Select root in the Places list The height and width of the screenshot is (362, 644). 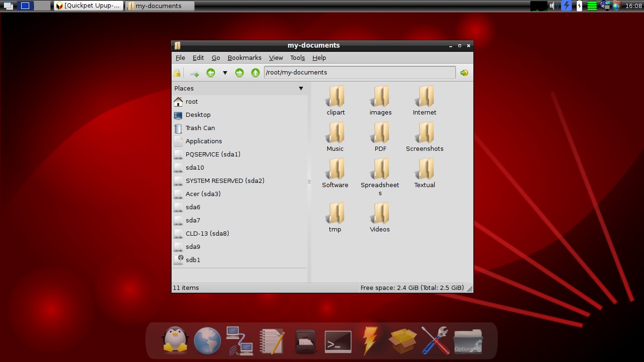click(239, 101)
